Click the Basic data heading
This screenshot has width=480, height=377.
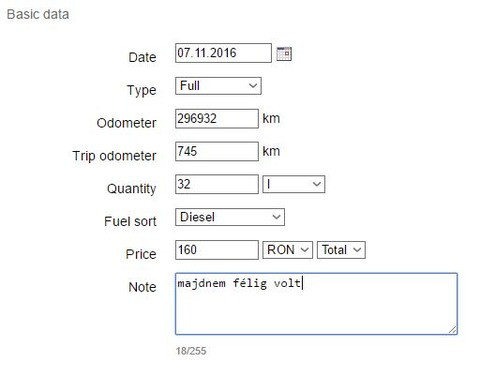tap(38, 14)
